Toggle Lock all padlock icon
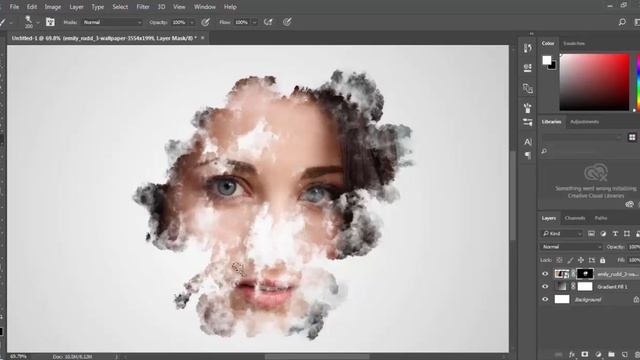The height and width of the screenshot is (360, 640). (602, 260)
